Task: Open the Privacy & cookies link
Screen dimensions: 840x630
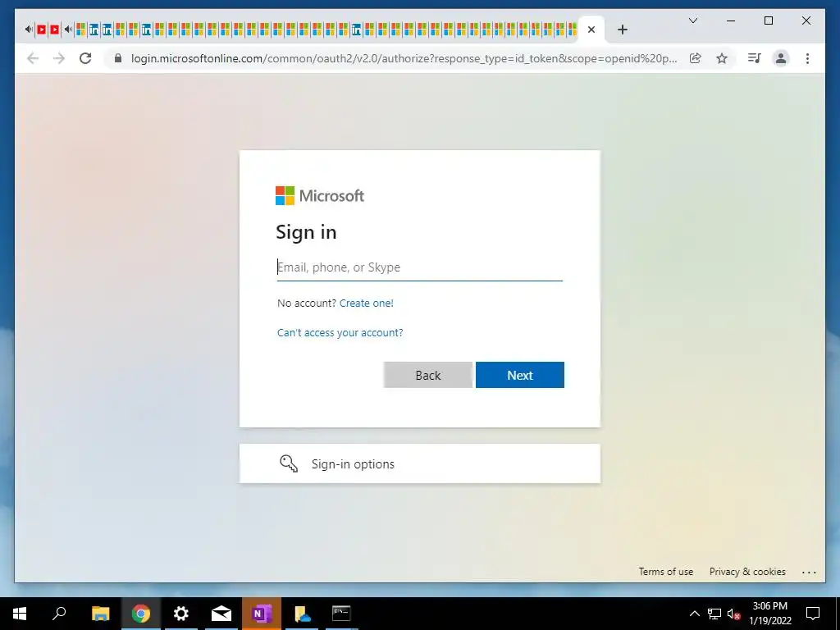Action: click(747, 572)
